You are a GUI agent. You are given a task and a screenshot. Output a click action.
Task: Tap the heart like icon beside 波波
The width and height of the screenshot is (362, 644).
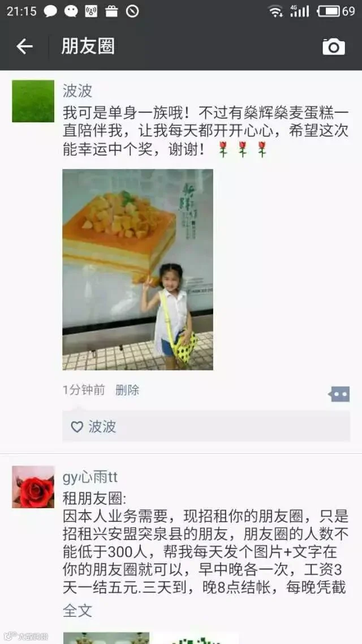tap(77, 427)
